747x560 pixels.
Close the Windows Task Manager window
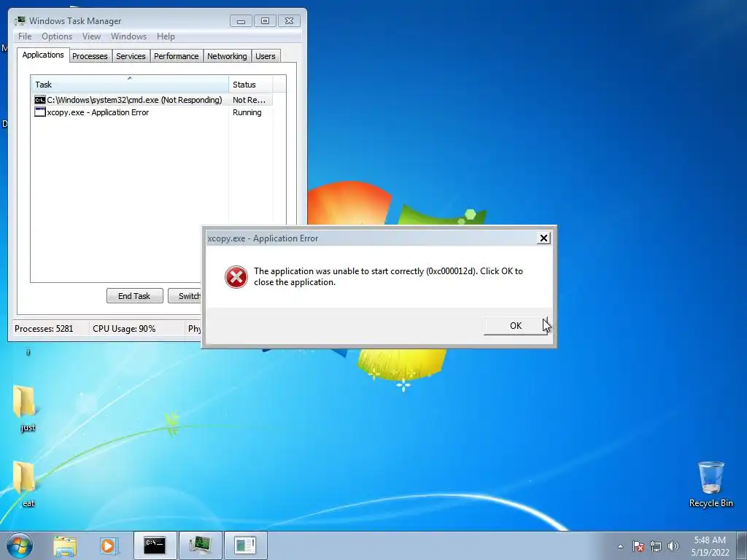pyautogui.click(x=289, y=21)
